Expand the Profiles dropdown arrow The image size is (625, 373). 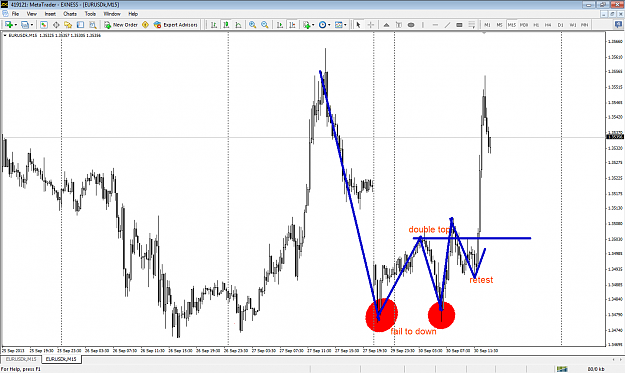(x=31, y=25)
